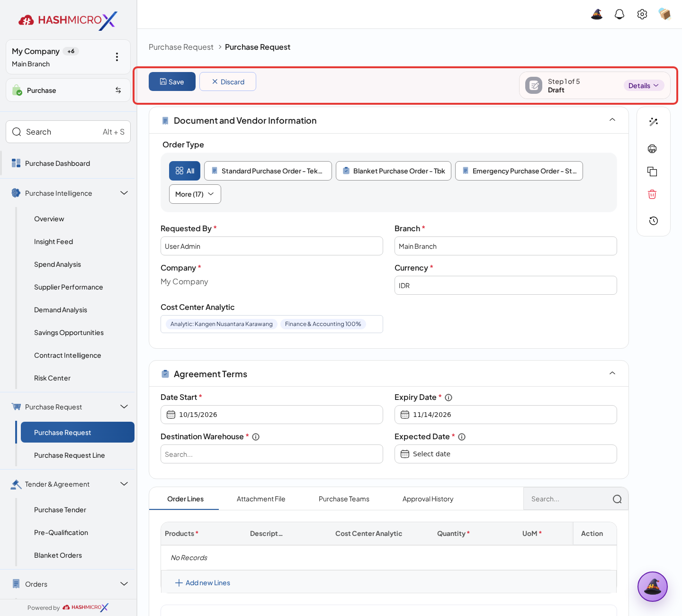The width and height of the screenshot is (682, 616).
Task: Click the Expected Date info icon
Action: (x=462, y=437)
